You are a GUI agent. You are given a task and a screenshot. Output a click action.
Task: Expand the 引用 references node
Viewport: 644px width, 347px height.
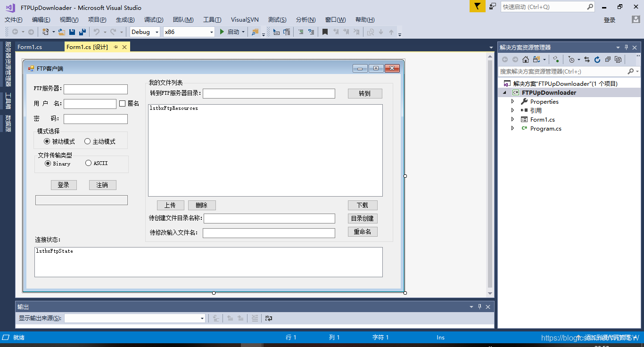coord(513,110)
